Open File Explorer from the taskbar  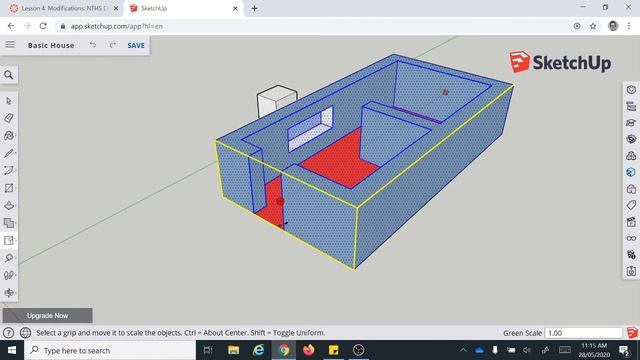pyautogui.click(x=233, y=350)
